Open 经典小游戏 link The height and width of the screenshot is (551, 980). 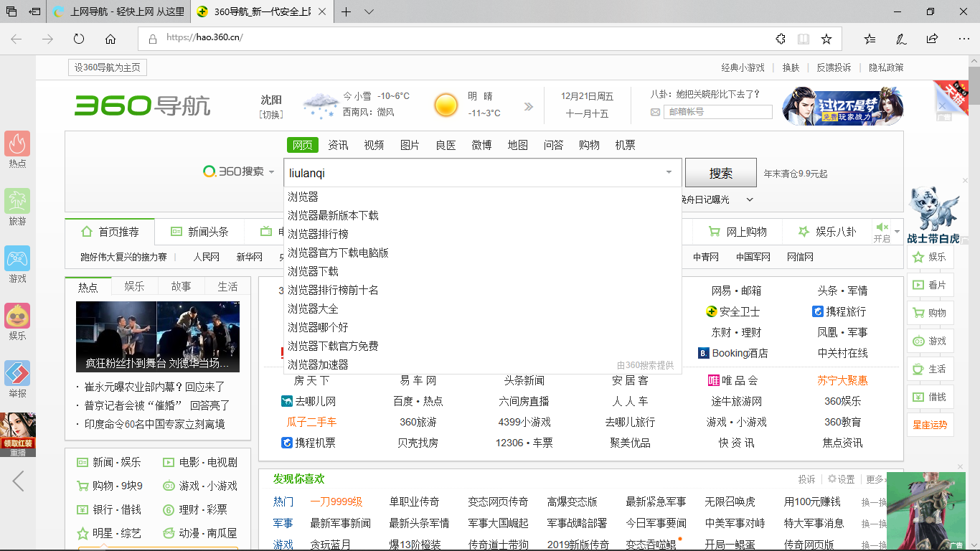point(743,67)
